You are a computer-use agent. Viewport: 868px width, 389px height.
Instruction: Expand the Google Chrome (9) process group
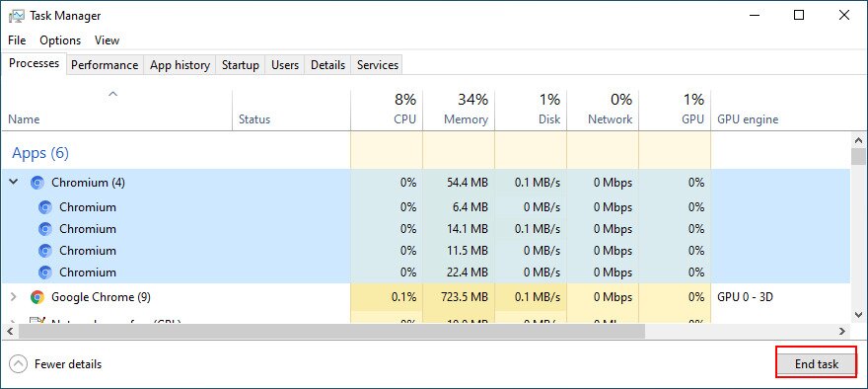[14, 297]
